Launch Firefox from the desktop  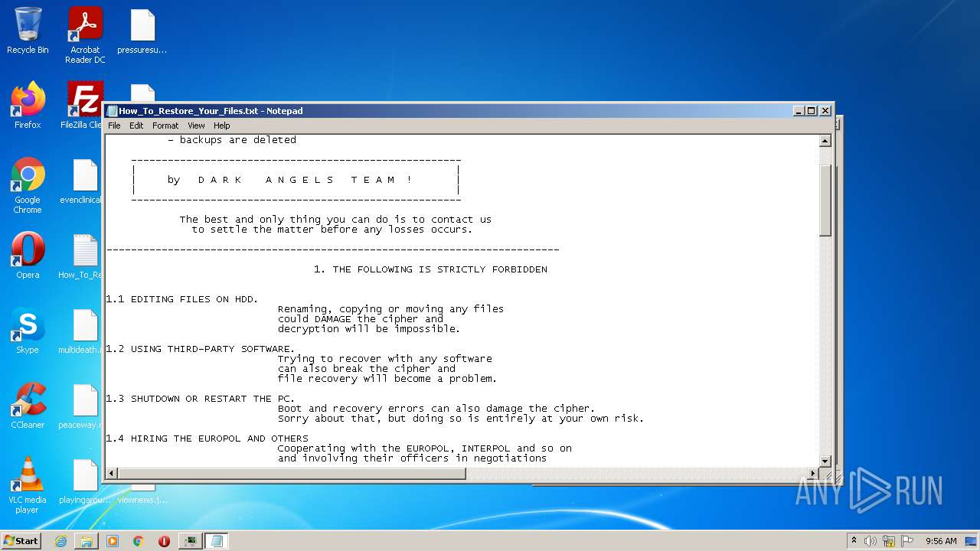pos(28,106)
